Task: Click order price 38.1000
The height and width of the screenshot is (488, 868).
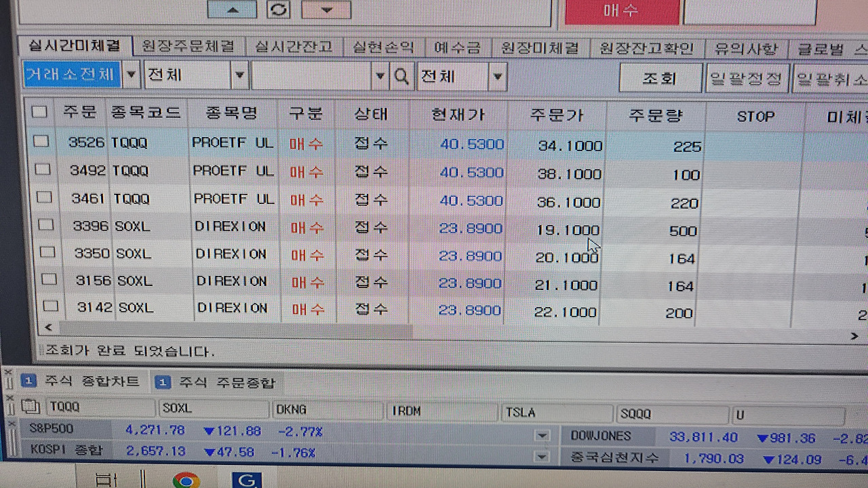Action: click(570, 174)
